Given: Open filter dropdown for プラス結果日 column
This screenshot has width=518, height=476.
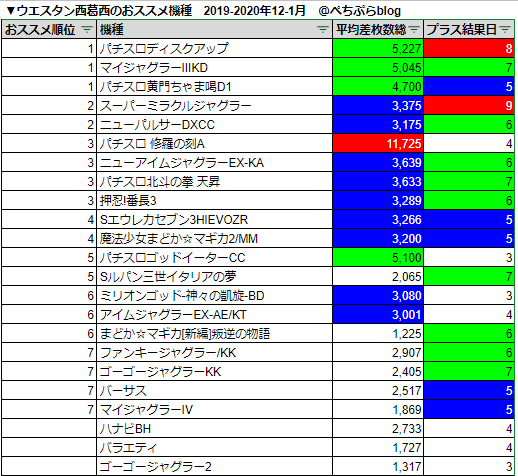Looking at the screenshot, I should 505,30.
